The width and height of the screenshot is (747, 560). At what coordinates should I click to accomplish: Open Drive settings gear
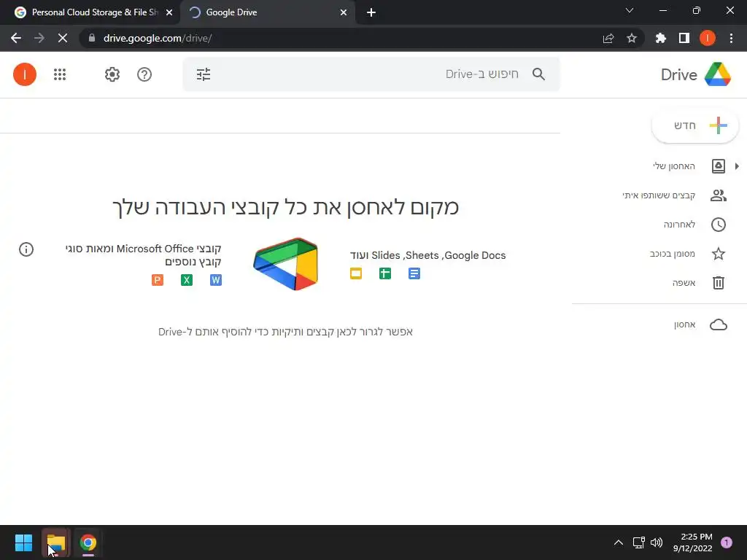click(112, 74)
